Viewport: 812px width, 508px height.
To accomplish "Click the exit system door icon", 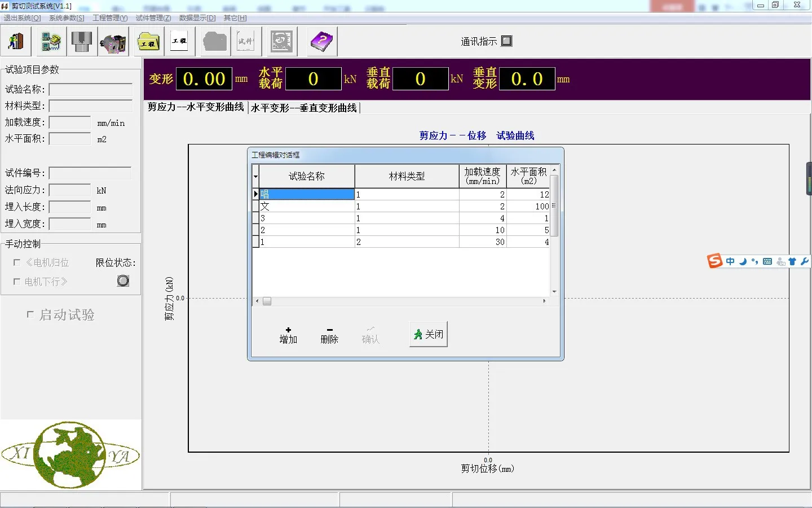I will pos(16,42).
